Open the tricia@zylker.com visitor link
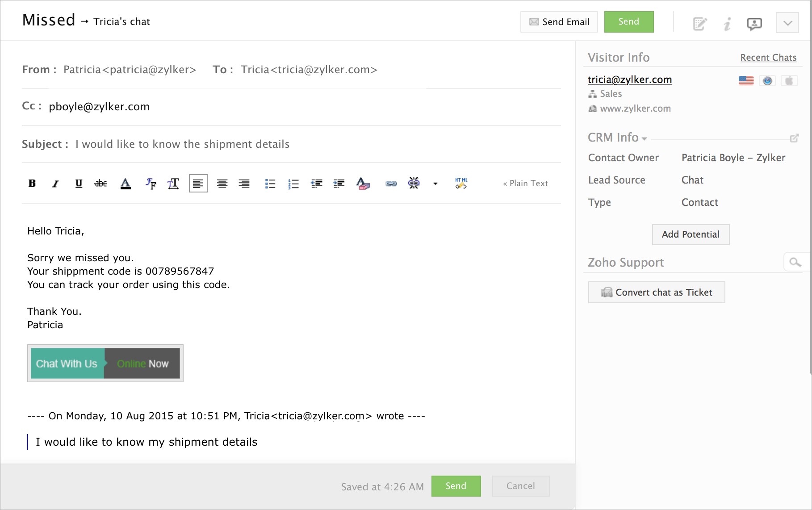 click(x=630, y=79)
